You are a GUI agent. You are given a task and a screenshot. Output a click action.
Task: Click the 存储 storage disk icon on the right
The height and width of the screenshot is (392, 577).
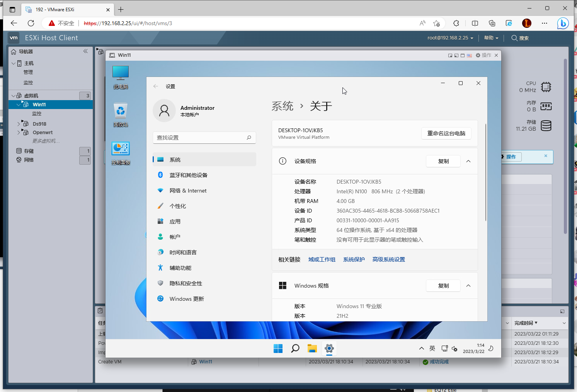[546, 126]
